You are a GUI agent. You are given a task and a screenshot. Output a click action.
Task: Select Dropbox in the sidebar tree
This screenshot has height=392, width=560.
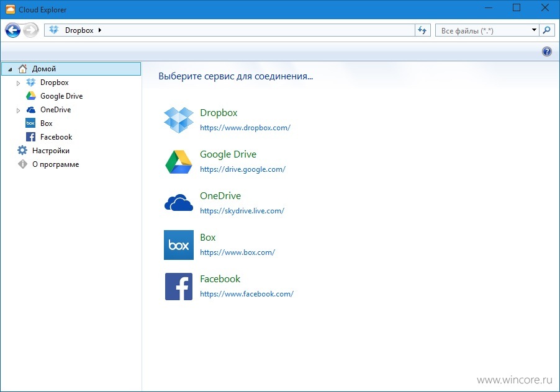point(54,82)
